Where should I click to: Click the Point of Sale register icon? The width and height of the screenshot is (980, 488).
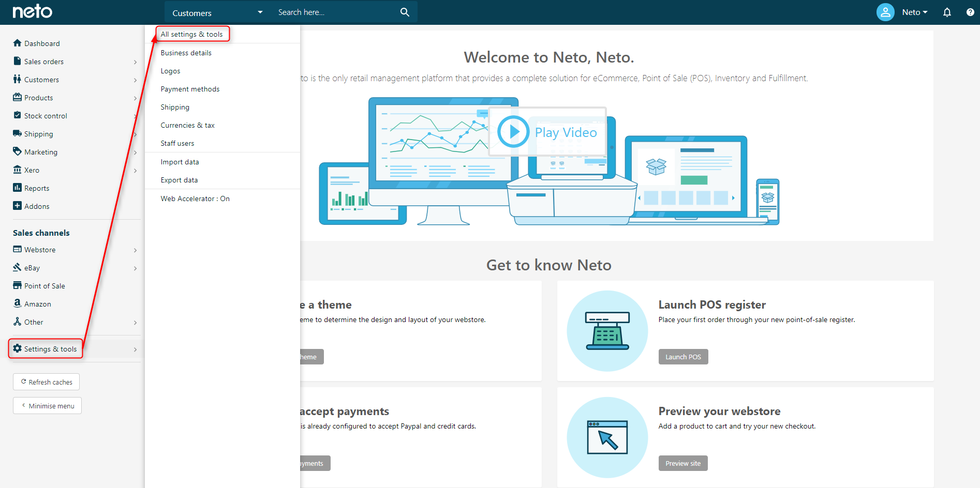pyautogui.click(x=17, y=285)
